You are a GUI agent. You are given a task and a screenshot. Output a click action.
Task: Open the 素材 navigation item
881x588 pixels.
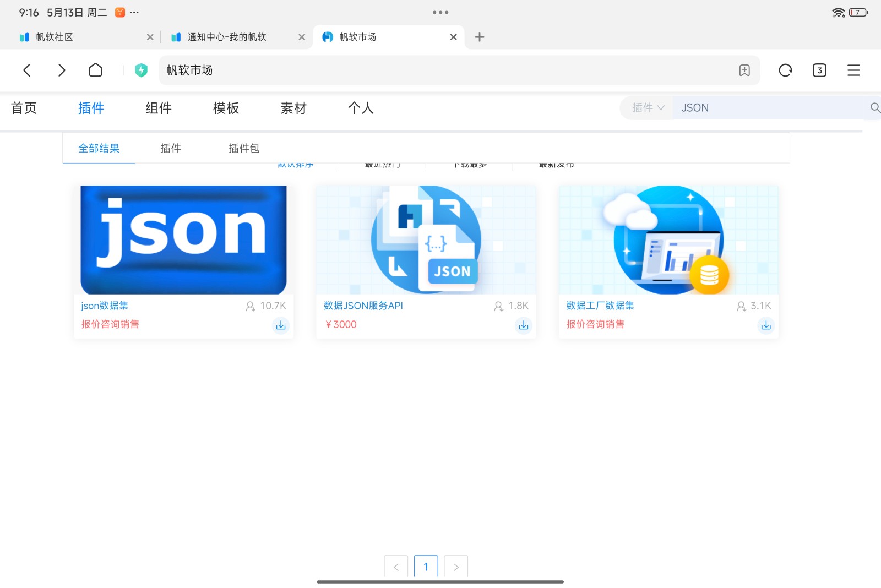click(293, 108)
